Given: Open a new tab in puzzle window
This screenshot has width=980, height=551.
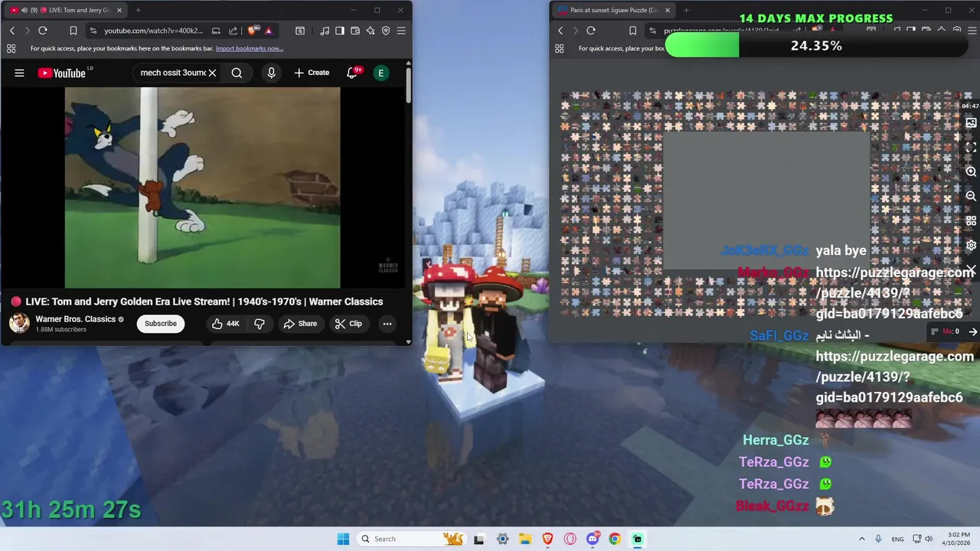Looking at the screenshot, I should pos(686,10).
